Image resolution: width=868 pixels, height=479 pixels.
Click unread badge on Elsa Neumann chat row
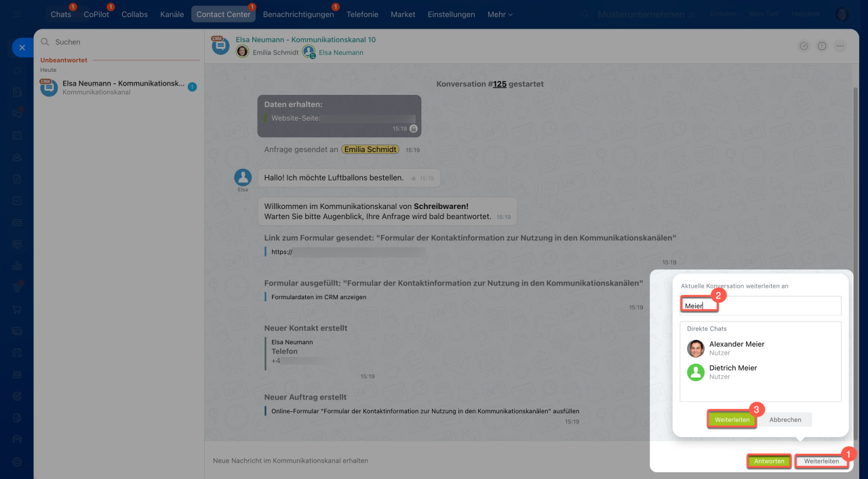pos(192,87)
